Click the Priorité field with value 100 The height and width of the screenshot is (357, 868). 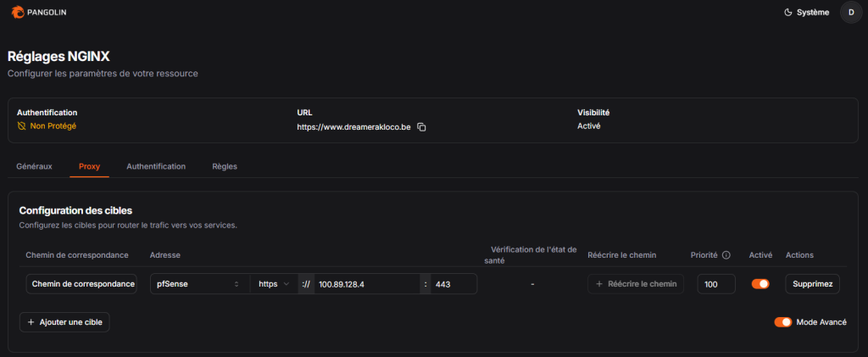click(x=716, y=284)
